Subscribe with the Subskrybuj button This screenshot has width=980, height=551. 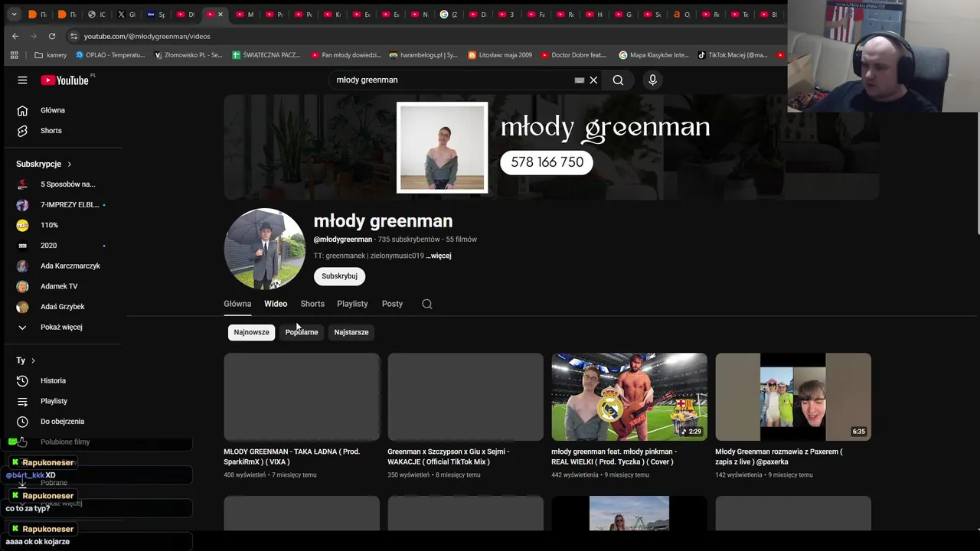pyautogui.click(x=339, y=276)
